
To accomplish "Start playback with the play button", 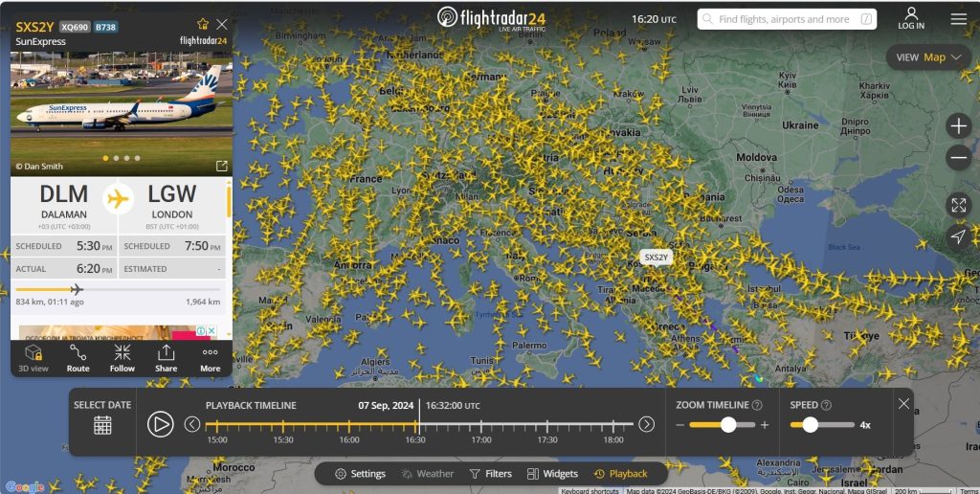I will pyautogui.click(x=161, y=424).
